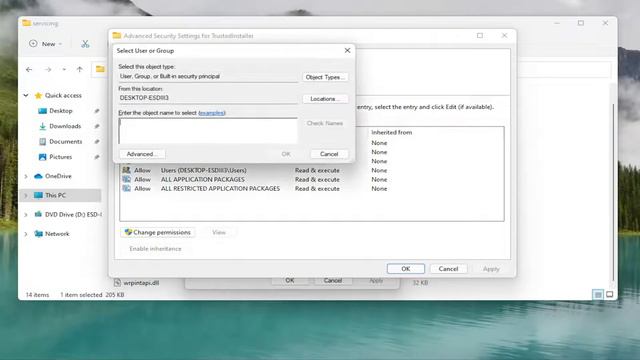Click Cut scissors icon in Explorer
Viewport: 640px width, 360px height.
tap(85, 44)
